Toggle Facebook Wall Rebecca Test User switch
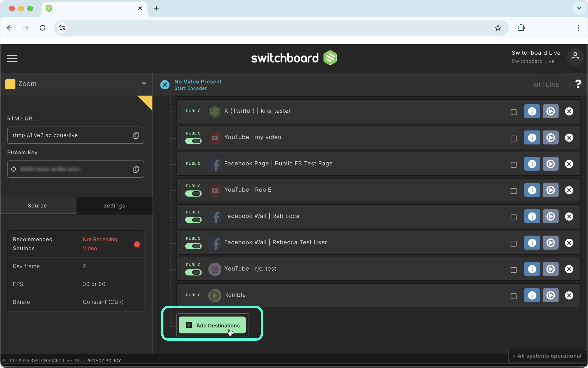Screen dimensions: 588x368 tap(193, 246)
